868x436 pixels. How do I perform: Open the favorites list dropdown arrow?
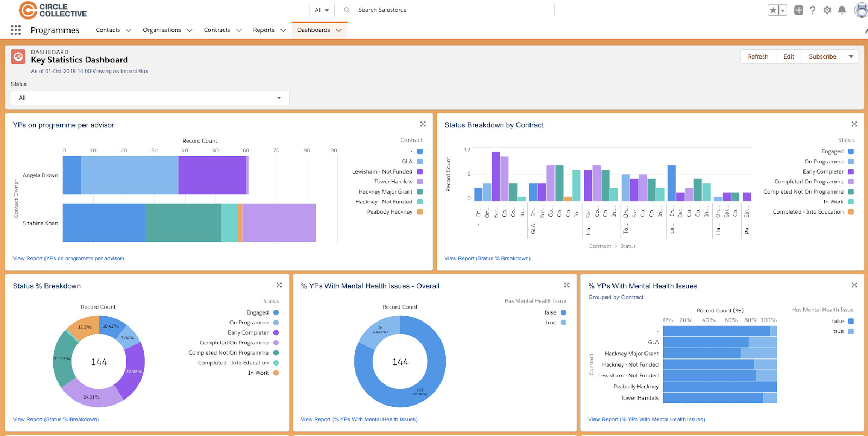click(x=783, y=10)
